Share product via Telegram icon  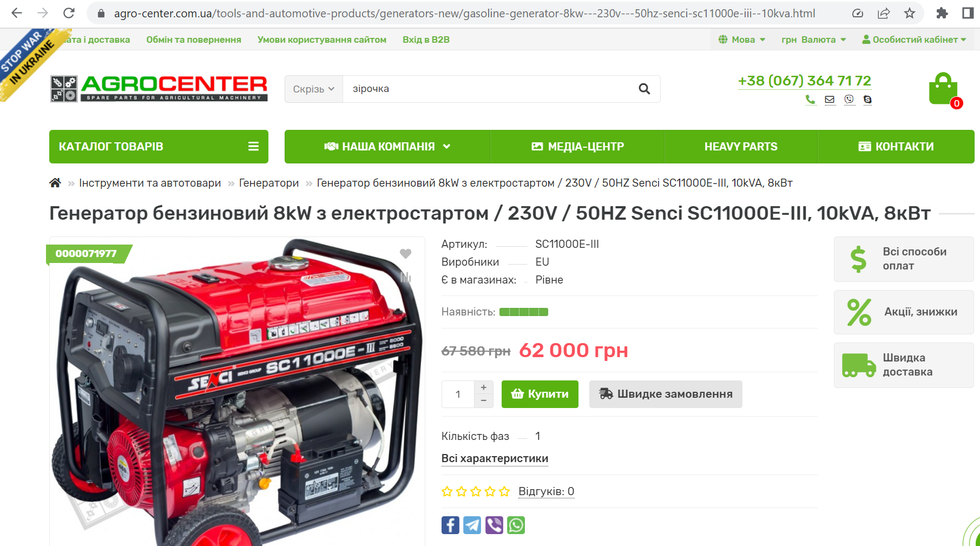(x=472, y=525)
